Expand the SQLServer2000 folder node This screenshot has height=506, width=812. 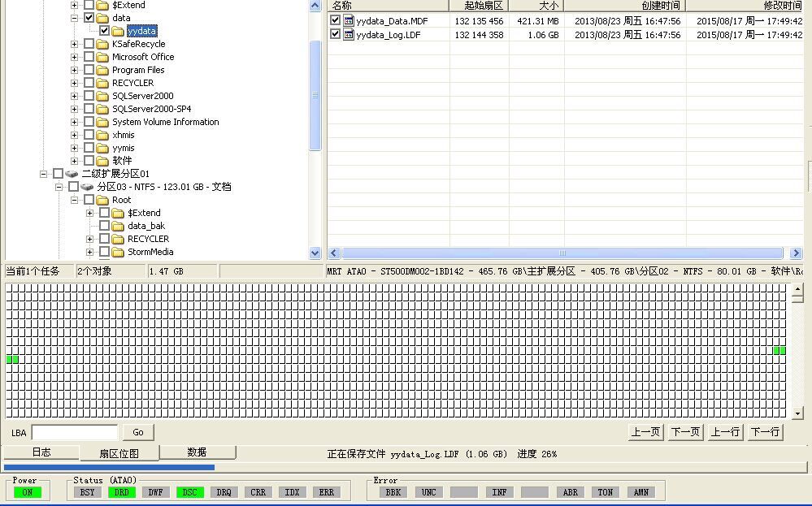point(74,96)
